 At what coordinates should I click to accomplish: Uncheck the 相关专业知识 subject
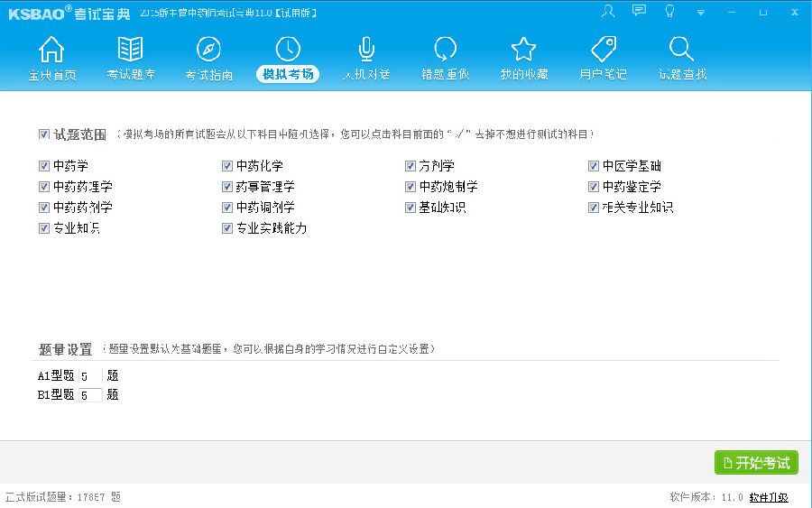coord(594,208)
